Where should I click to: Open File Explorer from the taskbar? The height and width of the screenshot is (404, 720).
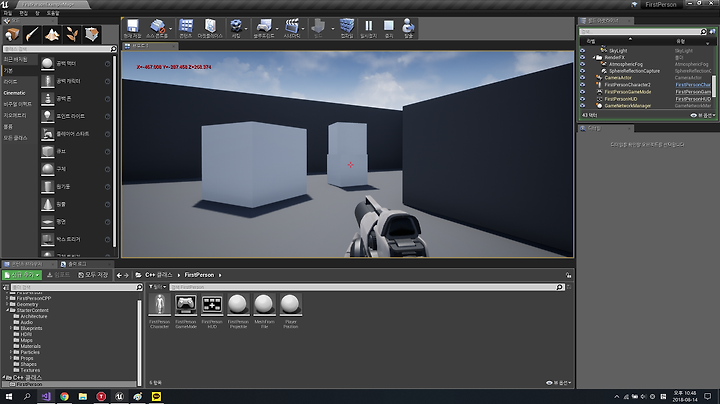coord(83,396)
